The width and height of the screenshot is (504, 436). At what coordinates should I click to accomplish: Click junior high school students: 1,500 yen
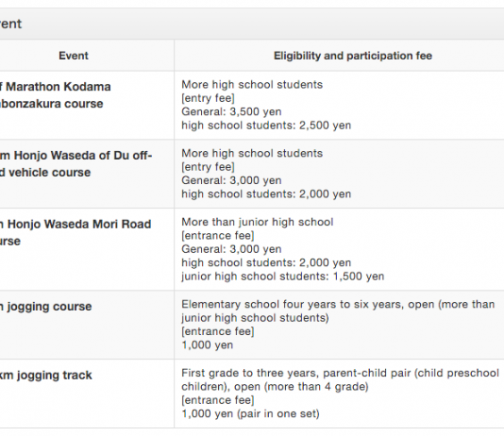[x=283, y=276]
